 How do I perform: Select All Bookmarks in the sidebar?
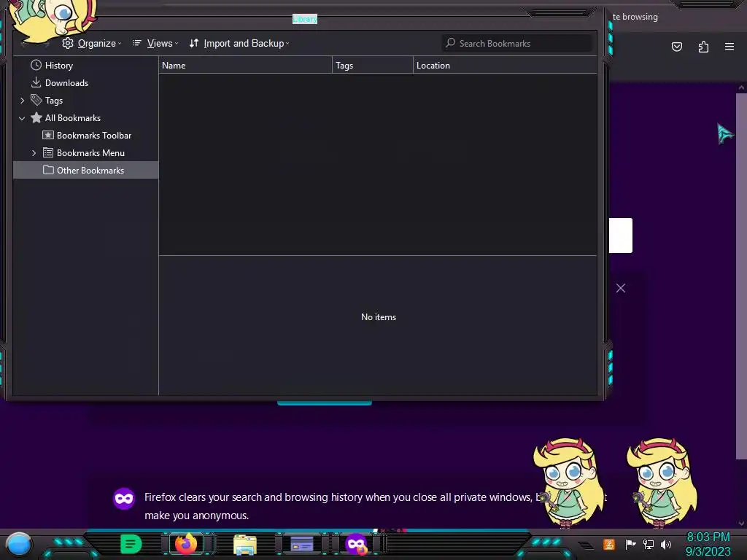click(86, 118)
